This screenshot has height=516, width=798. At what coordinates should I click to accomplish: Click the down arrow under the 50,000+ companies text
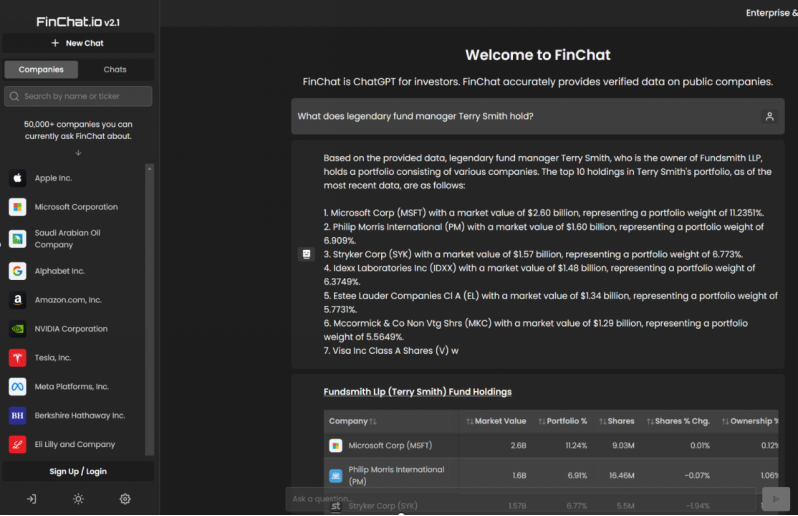point(78,153)
